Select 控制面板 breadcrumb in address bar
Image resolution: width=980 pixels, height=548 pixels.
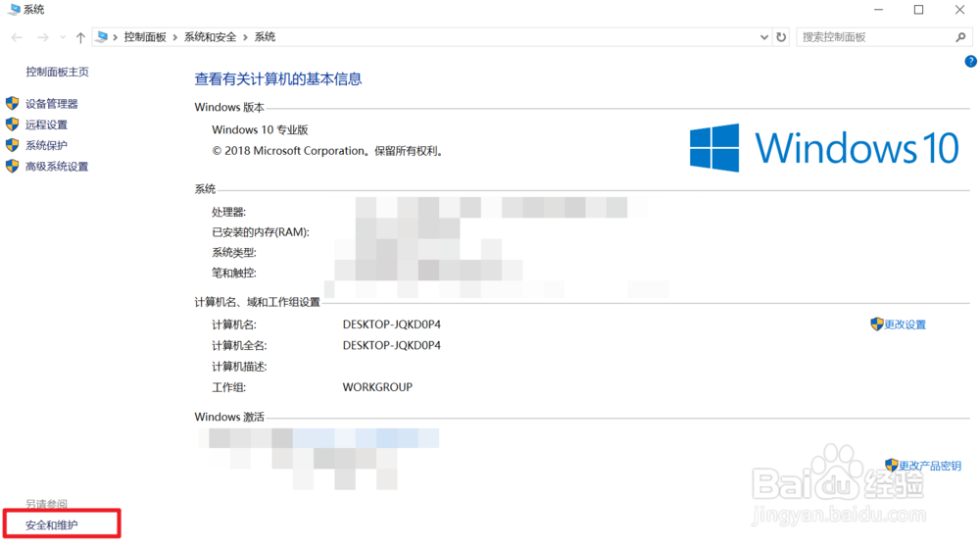point(145,37)
